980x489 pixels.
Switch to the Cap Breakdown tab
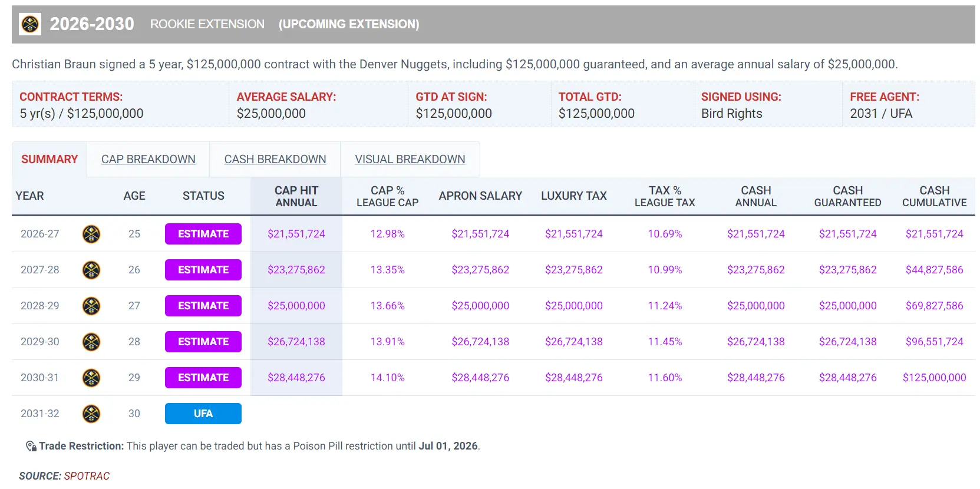(x=148, y=160)
